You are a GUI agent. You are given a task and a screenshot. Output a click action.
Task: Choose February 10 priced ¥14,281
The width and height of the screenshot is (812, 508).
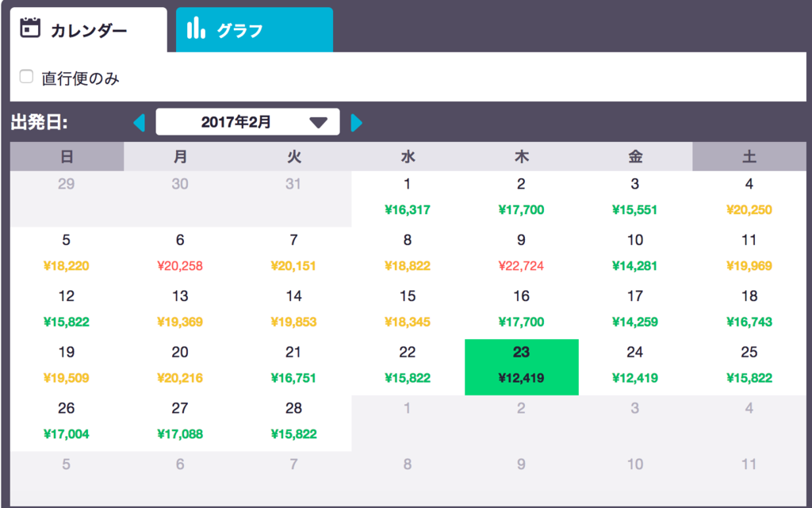pos(635,255)
